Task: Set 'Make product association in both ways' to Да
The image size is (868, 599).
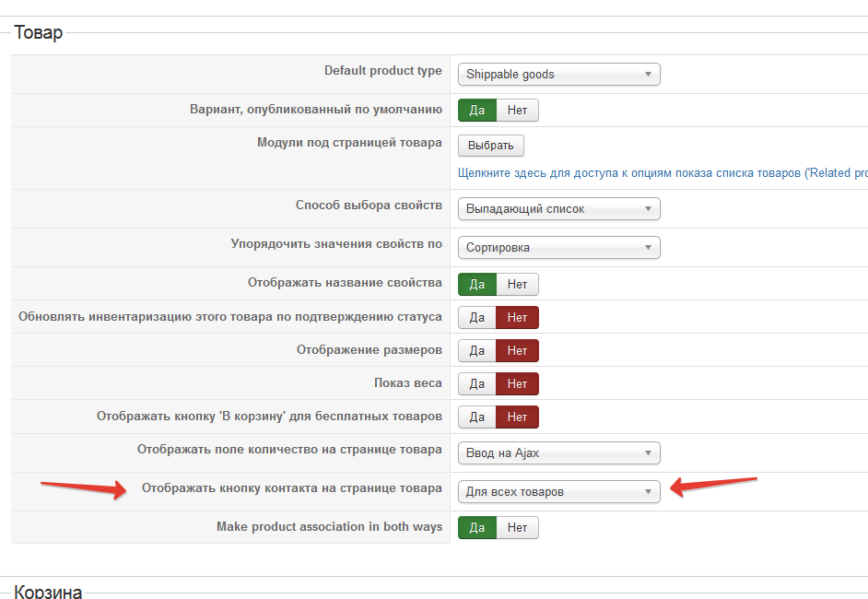Action: click(477, 528)
